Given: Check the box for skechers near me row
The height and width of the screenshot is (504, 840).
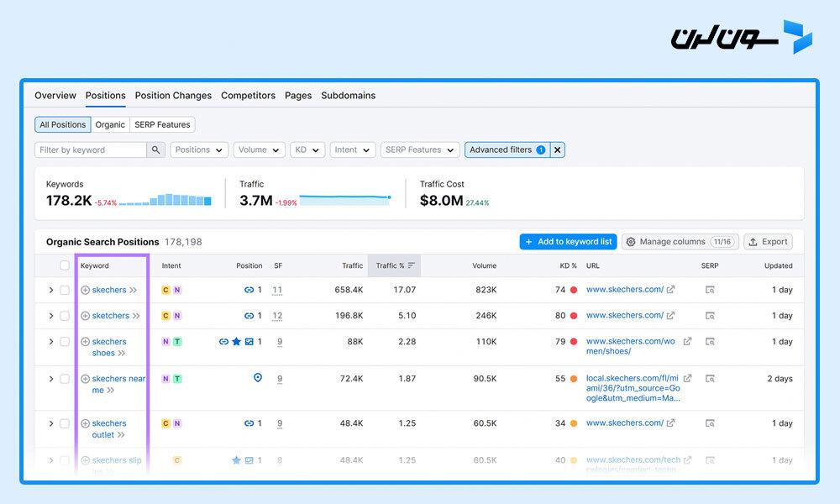Looking at the screenshot, I should [x=65, y=379].
